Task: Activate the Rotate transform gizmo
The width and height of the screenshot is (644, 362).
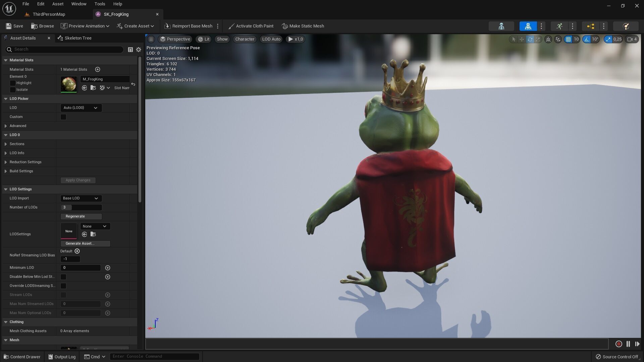Action: pyautogui.click(x=530, y=39)
